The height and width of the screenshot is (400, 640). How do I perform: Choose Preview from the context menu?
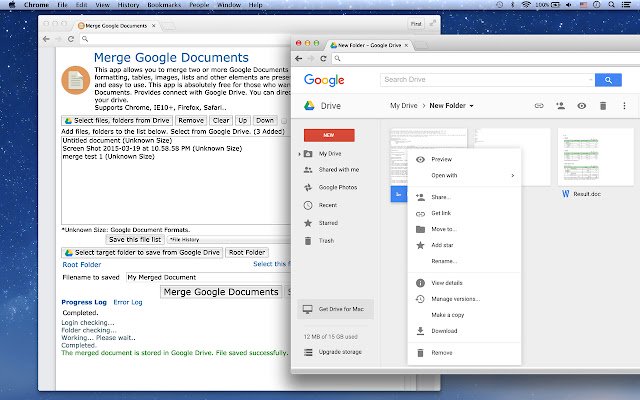[464, 159]
